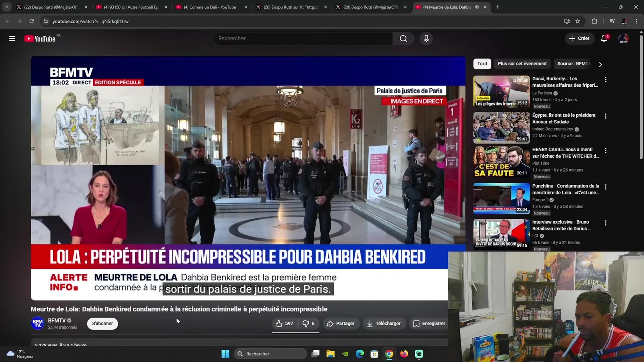Viewport: 644px width, 362px height.
Task: Open the notifications bell
Action: [x=604, y=39]
